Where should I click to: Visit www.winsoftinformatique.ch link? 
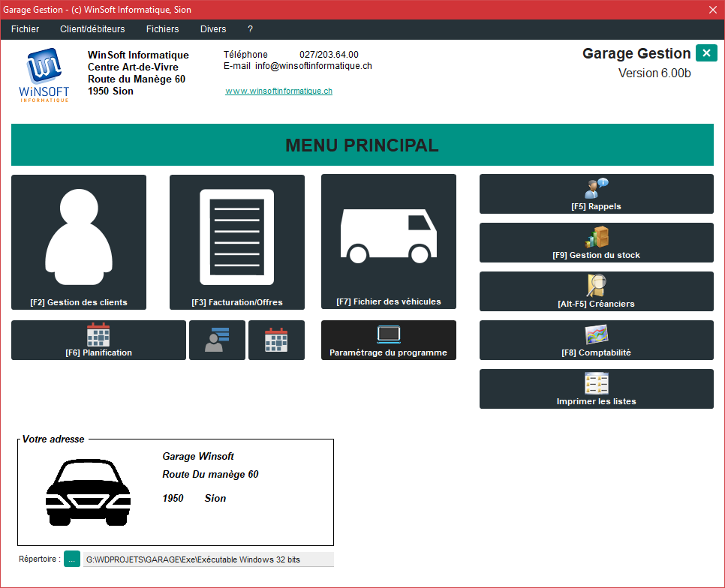(278, 91)
